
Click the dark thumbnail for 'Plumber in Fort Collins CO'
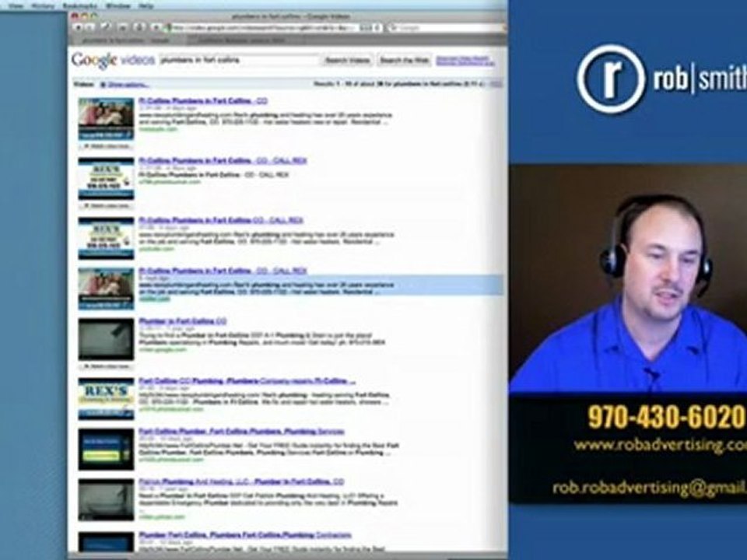(x=107, y=339)
